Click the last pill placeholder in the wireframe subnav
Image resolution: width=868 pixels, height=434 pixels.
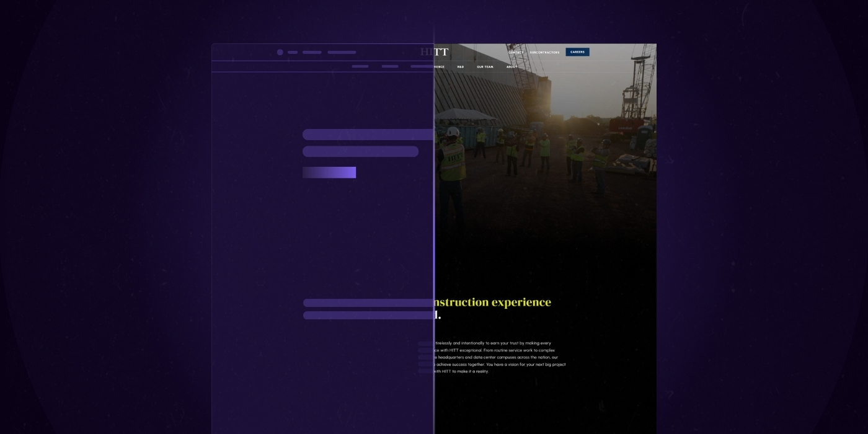(x=421, y=66)
